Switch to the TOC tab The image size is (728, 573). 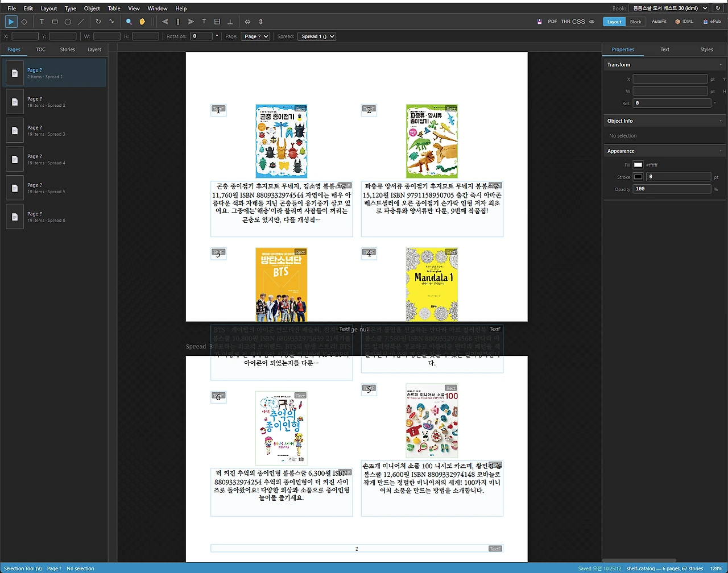[41, 49]
